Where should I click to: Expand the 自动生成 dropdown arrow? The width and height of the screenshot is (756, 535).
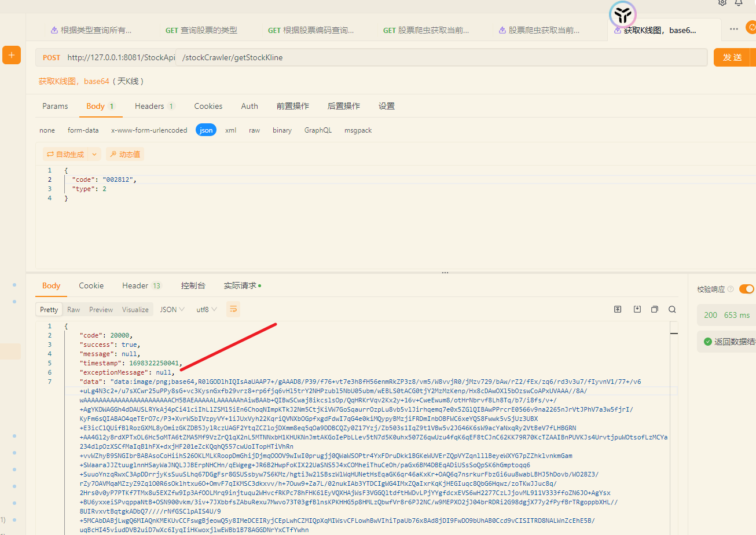coord(94,154)
